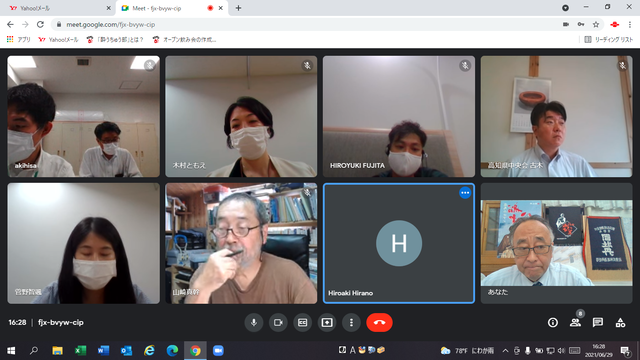640x360 pixels.
Task: Open weather widget showing 78°F
Action: [467, 351]
